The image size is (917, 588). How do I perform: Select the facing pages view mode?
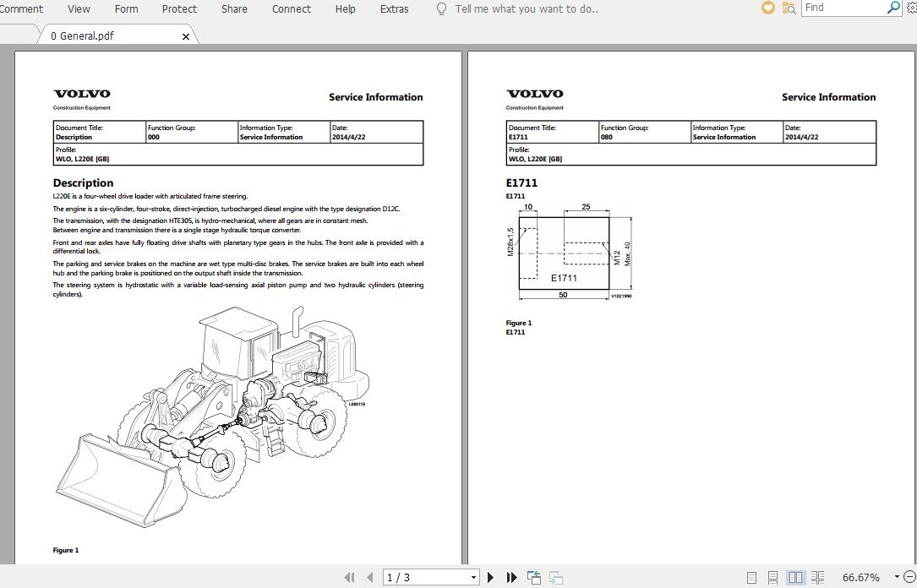795,577
